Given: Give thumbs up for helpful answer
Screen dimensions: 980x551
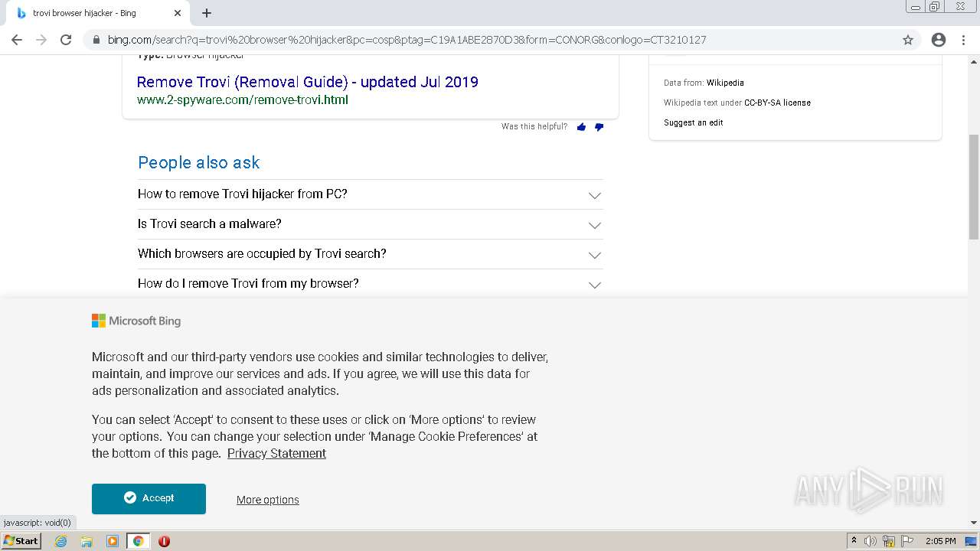Looking at the screenshot, I should pyautogui.click(x=581, y=127).
